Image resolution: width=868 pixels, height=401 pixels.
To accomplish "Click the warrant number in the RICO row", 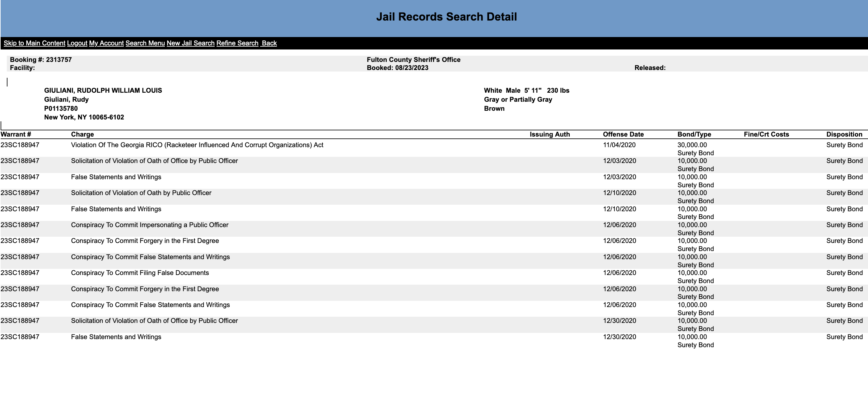I will click(x=20, y=145).
